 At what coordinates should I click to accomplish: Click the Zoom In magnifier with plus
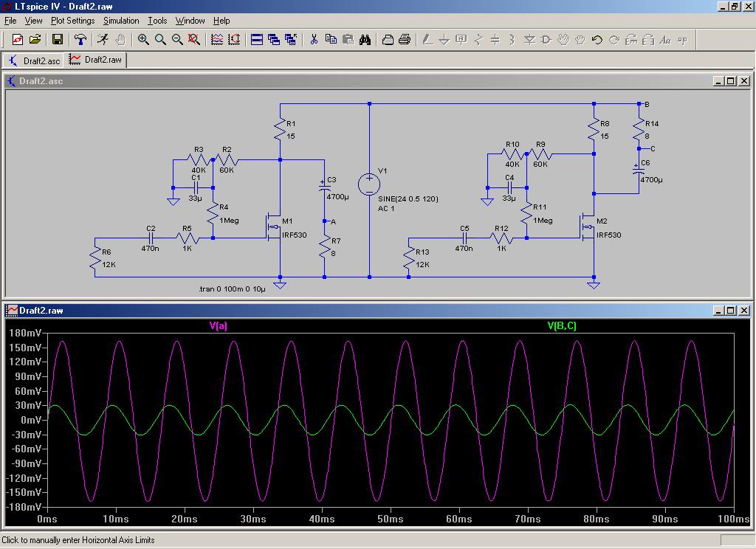tap(142, 40)
